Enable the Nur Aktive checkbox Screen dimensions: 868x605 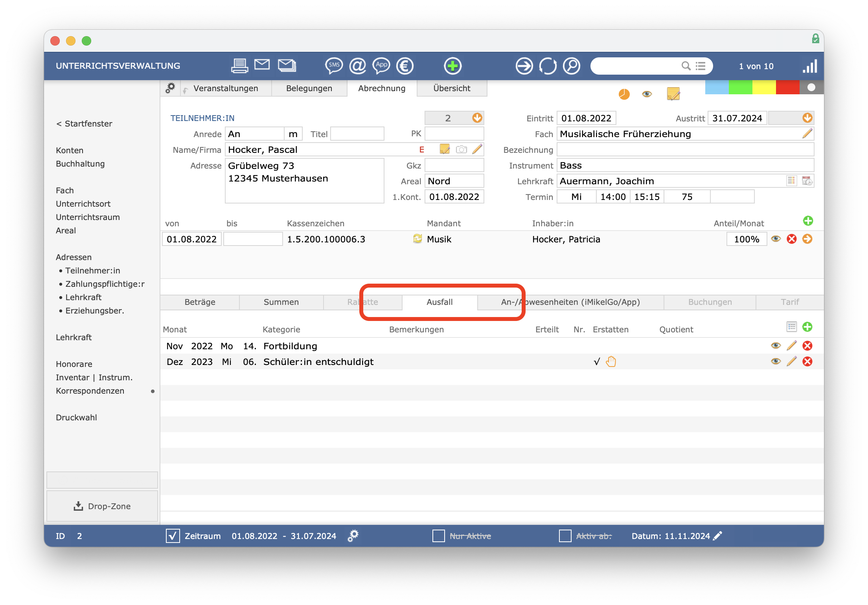click(x=438, y=536)
